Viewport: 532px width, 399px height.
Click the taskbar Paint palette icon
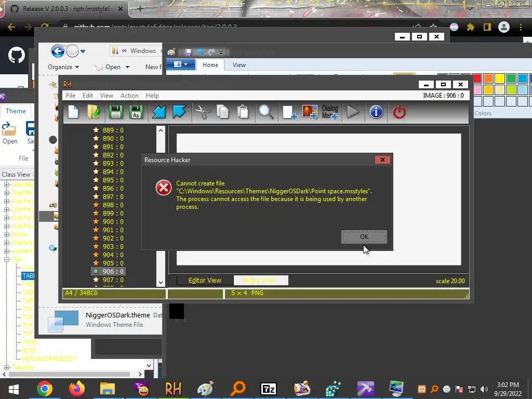(x=205, y=389)
